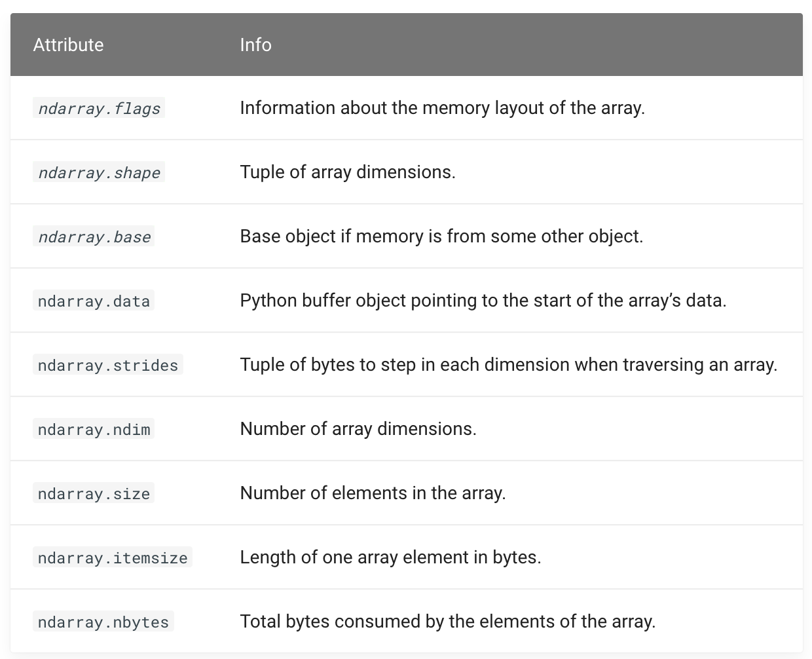This screenshot has height=659, width=812.
Task: Click the ndarray.ndim attribute code
Action: (94, 429)
